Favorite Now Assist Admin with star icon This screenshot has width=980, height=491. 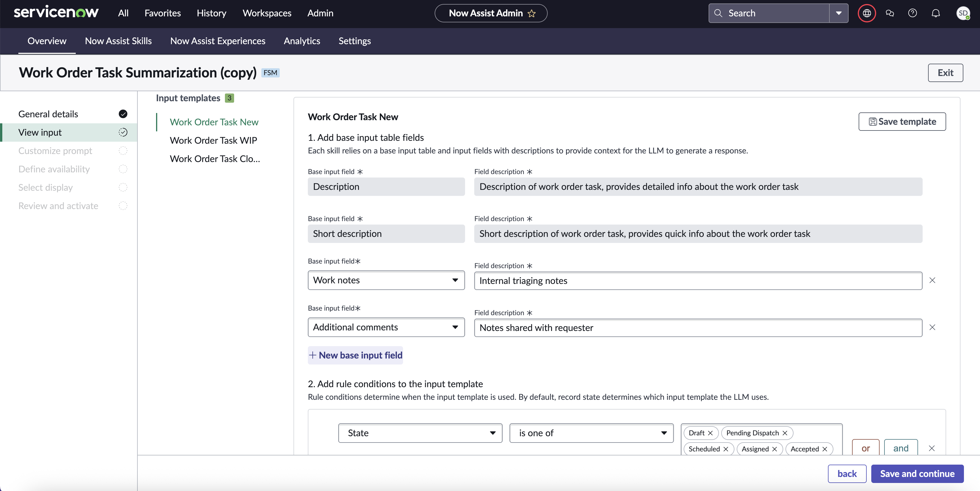532,13
